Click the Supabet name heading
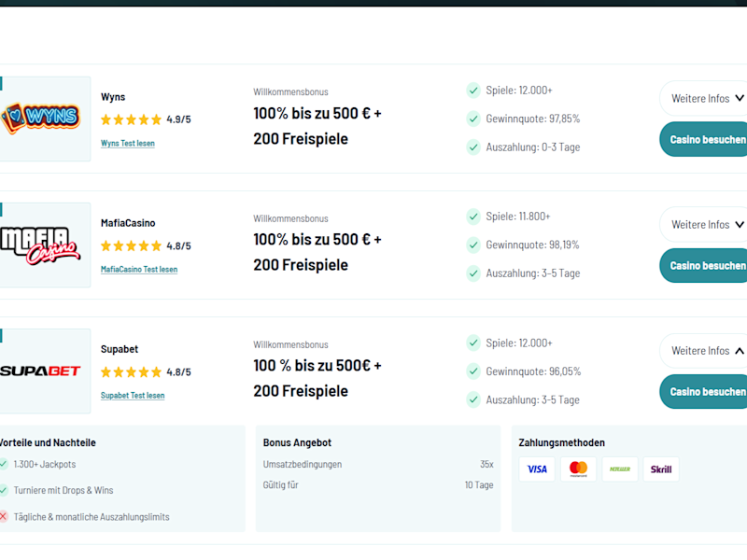The width and height of the screenshot is (747, 560). tap(120, 349)
